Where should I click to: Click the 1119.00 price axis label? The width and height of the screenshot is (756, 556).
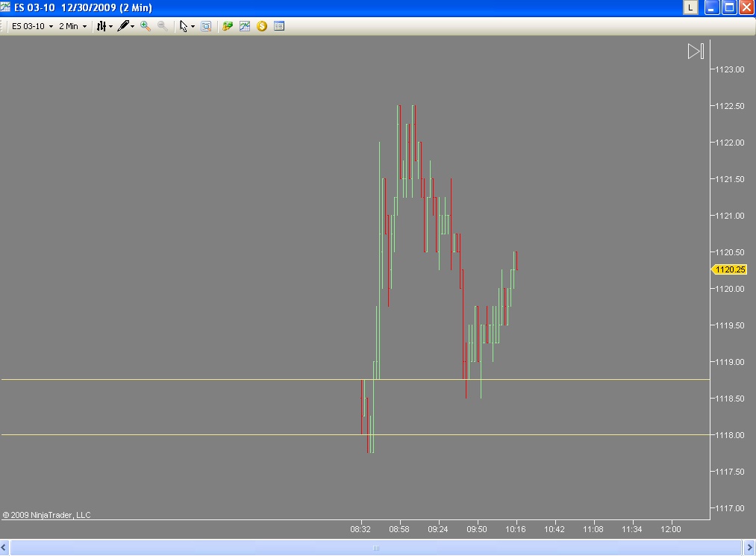pos(729,362)
